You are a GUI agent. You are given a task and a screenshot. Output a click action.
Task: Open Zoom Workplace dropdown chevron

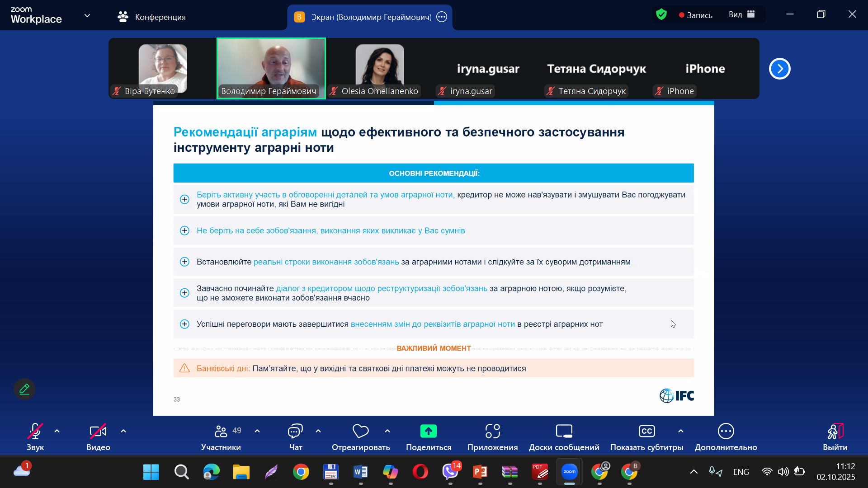click(x=87, y=16)
